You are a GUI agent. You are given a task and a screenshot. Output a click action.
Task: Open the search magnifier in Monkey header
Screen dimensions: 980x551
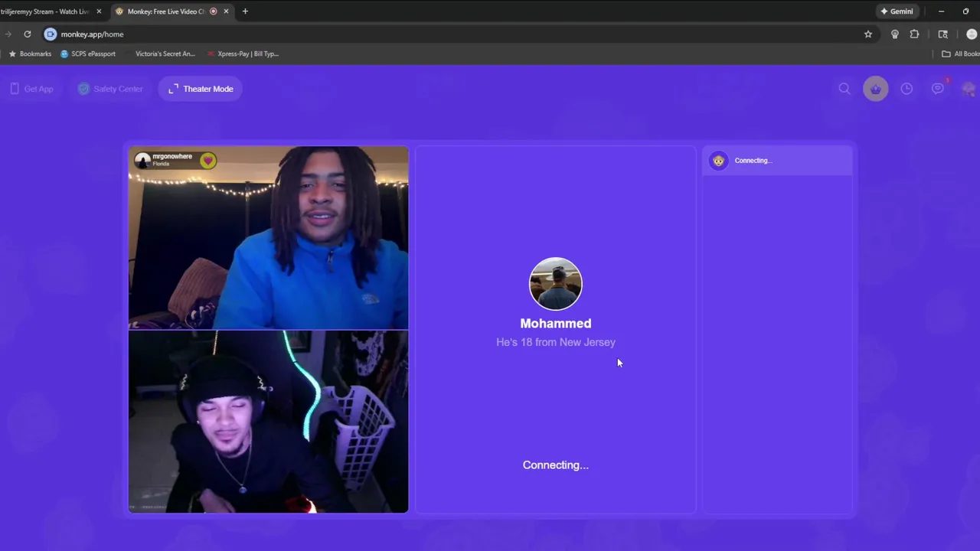844,89
